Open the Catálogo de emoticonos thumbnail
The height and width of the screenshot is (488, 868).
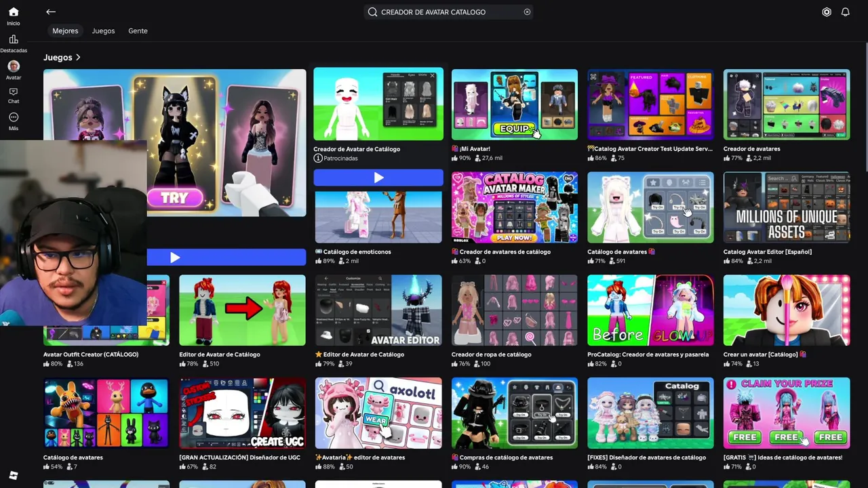(378, 217)
